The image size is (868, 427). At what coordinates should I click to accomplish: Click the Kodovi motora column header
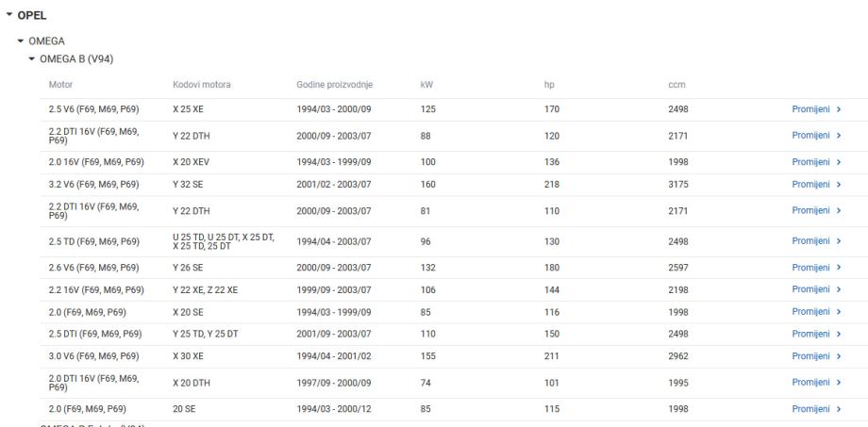pyautogui.click(x=202, y=85)
